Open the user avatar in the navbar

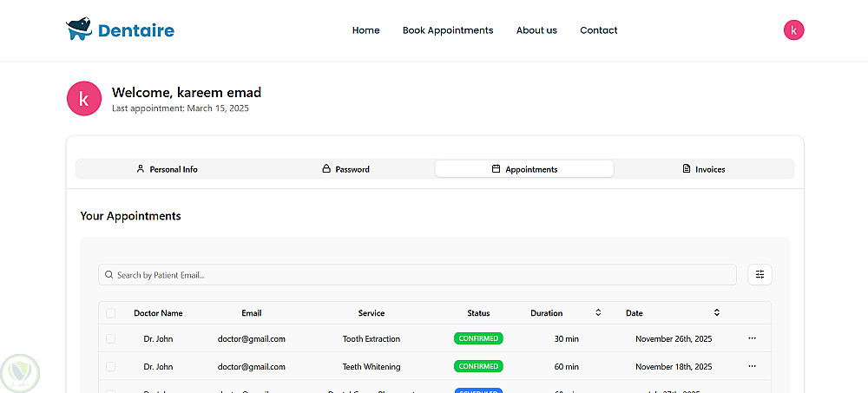click(793, 30)
